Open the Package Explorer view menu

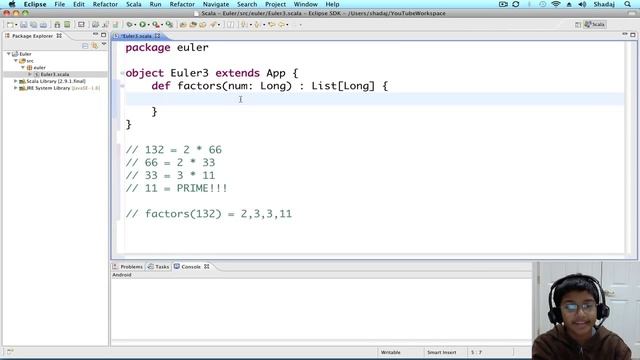click(x=104, y=44)
